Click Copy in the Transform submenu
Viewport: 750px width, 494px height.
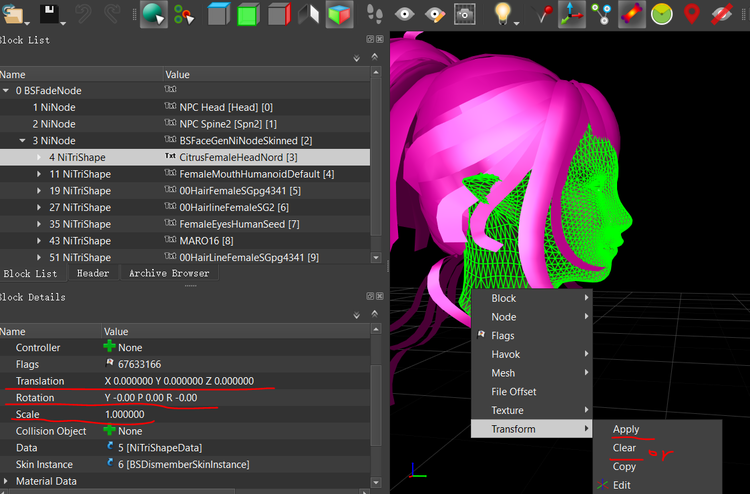tap(657, 466)
